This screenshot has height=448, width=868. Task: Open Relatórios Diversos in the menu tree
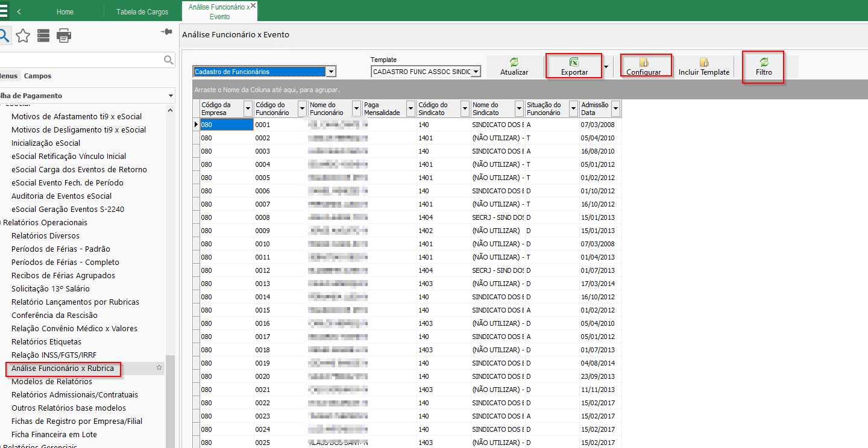point(45,236)
